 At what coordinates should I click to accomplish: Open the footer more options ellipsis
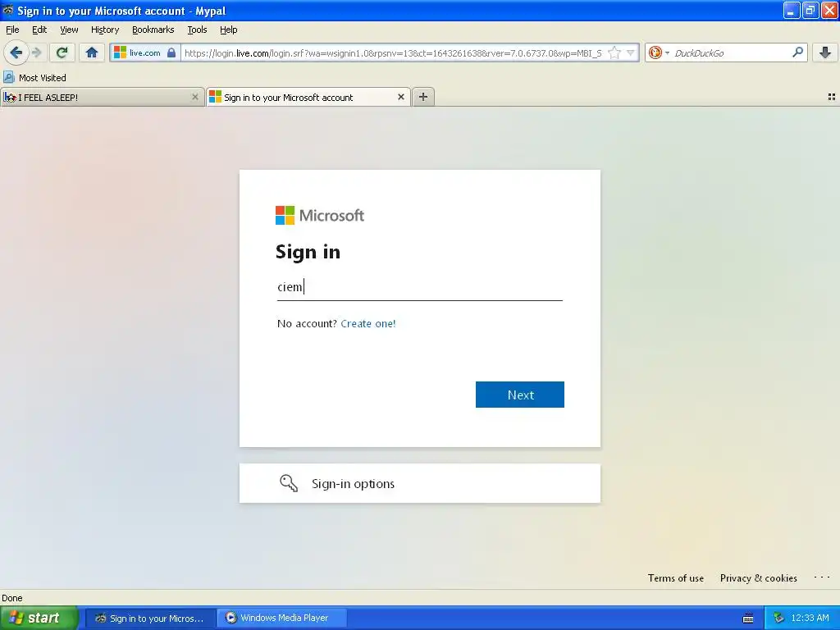[821, 577]
